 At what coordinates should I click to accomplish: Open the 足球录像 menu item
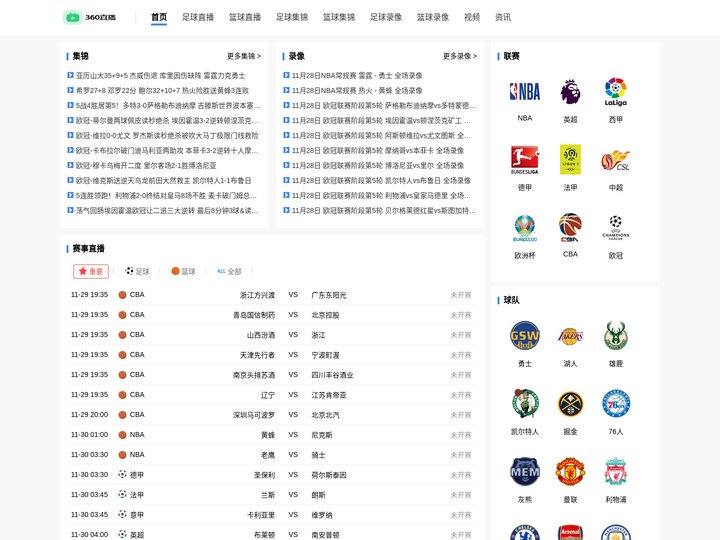(386, 17)
